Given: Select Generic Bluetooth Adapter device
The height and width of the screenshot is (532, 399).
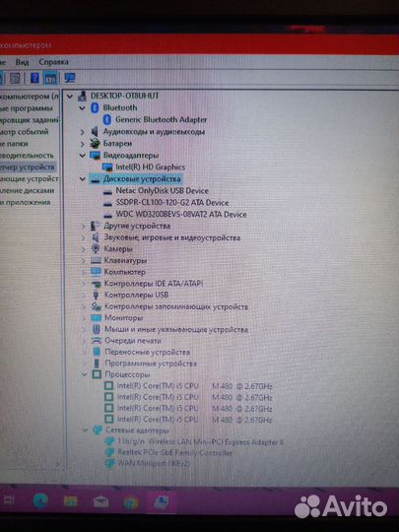Looking at the screenshot, I should pyautogui.click(x=161, y=120).
